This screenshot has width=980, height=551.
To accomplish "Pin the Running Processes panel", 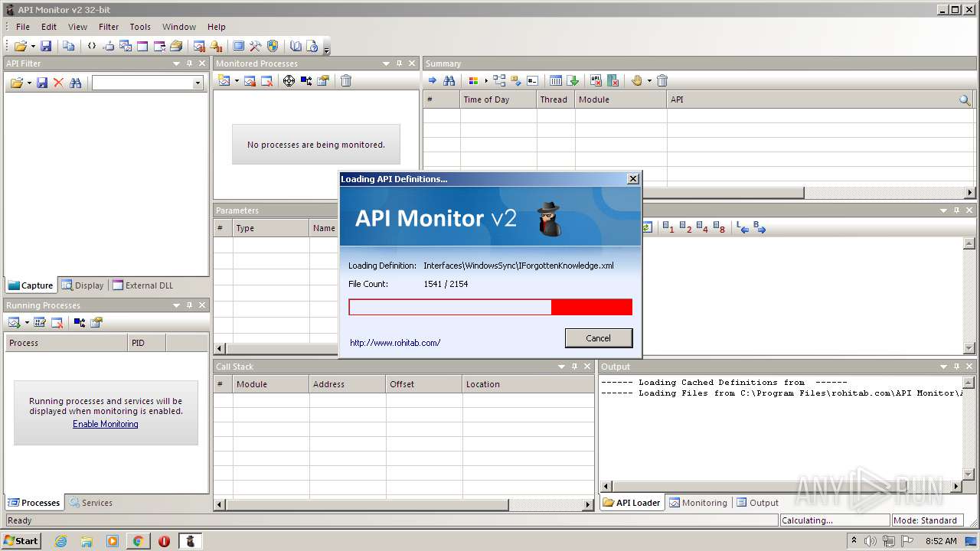I will pyautogui.click(x=189, y=305).
